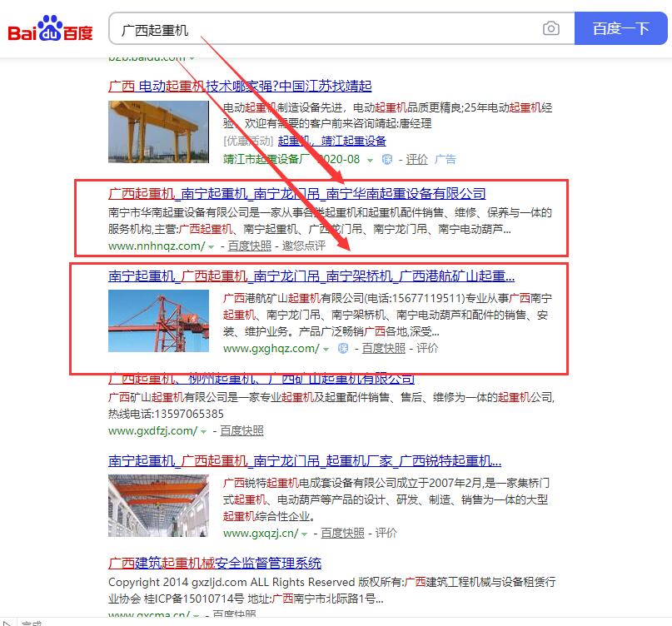Open the red crane thumbnail for 港航矿山
The image size is (672, 626).
(158, 321)
